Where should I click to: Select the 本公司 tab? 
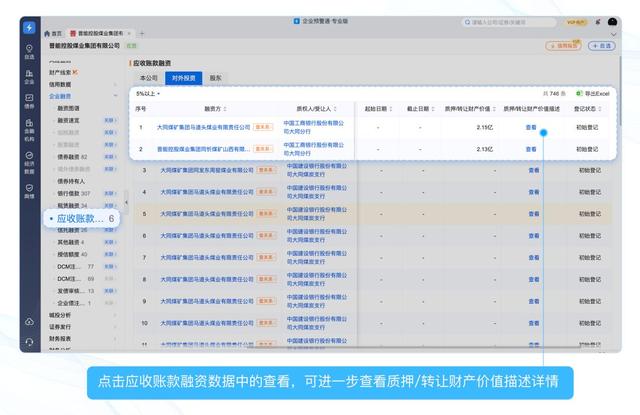pyautogui.click(x=148, y=77)
